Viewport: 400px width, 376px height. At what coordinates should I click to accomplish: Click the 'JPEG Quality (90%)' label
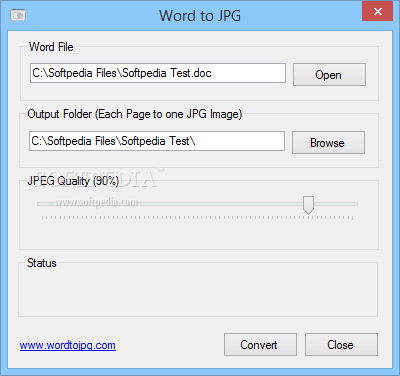73,181
